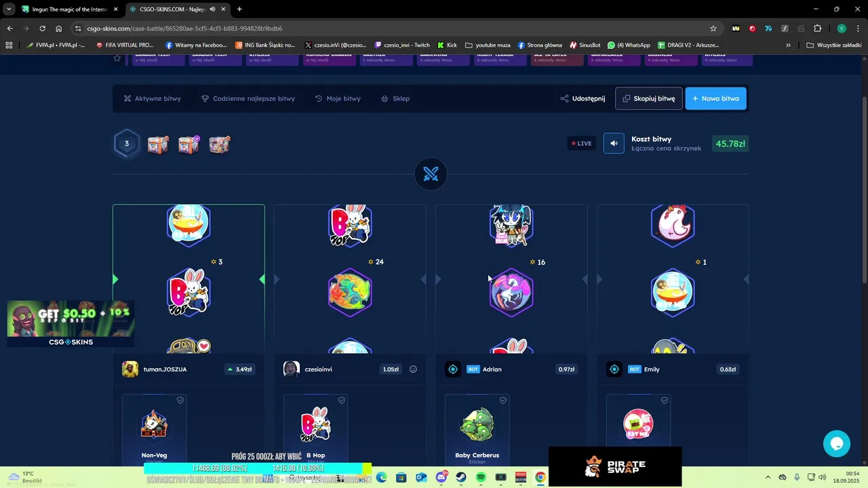
Task: Click the shield icon on B Hop card
Action: coord(342,401)
